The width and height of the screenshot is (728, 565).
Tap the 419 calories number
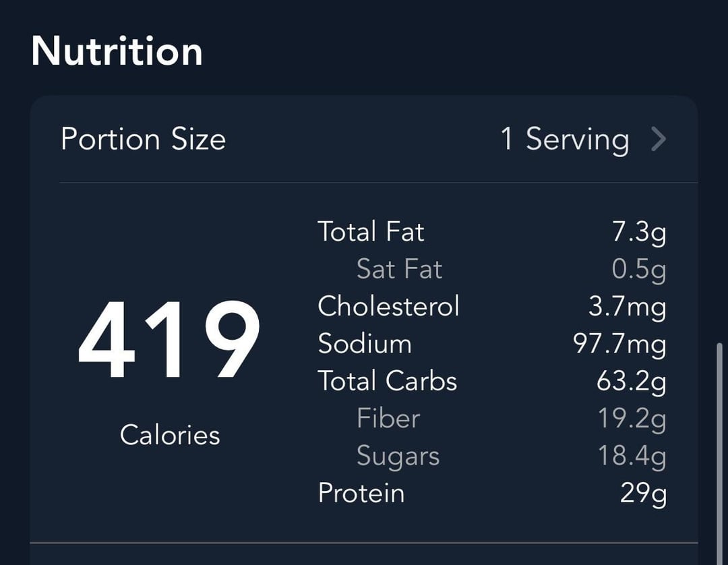coord(169,340)
